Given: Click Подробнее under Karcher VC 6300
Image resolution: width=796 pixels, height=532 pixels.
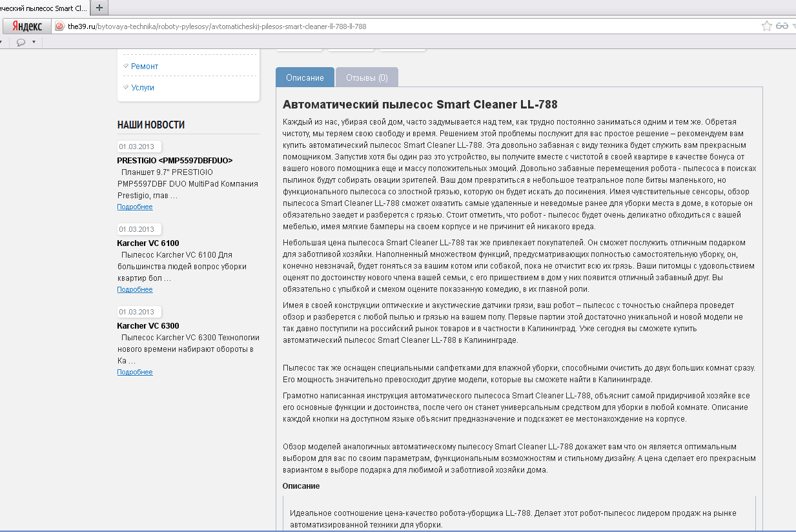Looking at the screenshot, I should [x=135, y=372].
